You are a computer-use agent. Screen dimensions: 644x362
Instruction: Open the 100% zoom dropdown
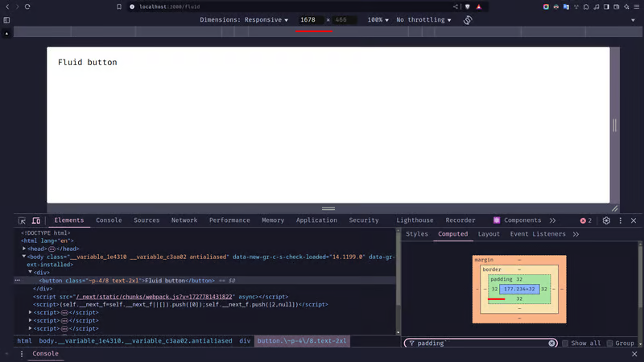coord(378,19)
